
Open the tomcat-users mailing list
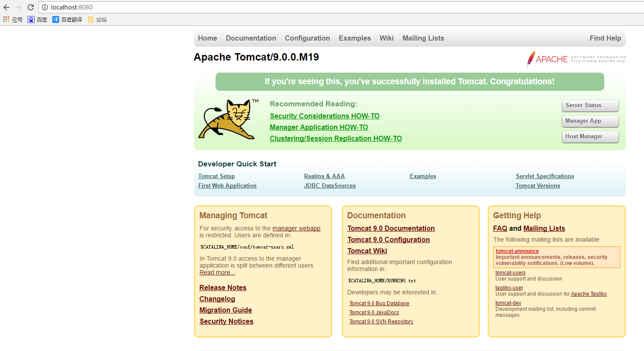tap(511, 273)
